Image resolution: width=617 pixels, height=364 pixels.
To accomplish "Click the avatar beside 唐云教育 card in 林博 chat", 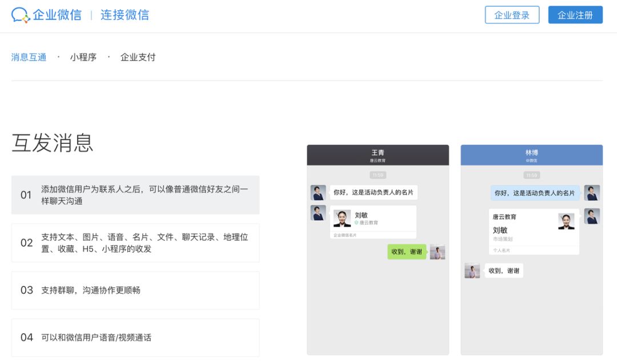I will point(592,216).
